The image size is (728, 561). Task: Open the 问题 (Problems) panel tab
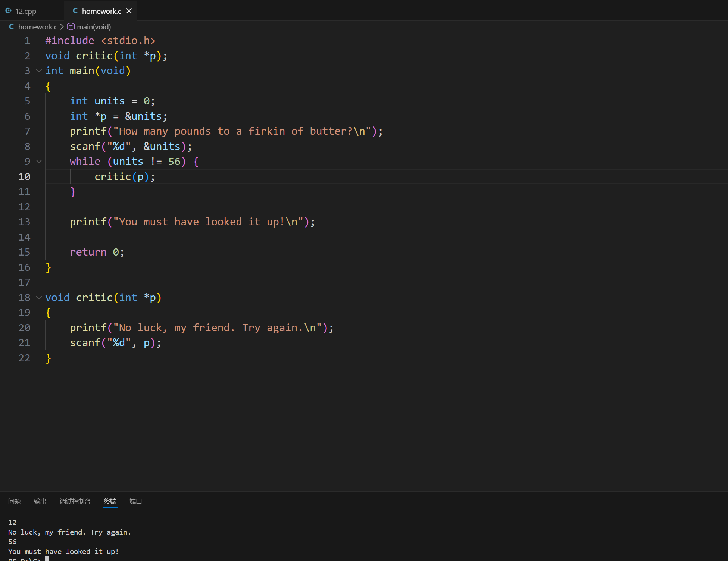pyautogui.click(x=15, y=501)
